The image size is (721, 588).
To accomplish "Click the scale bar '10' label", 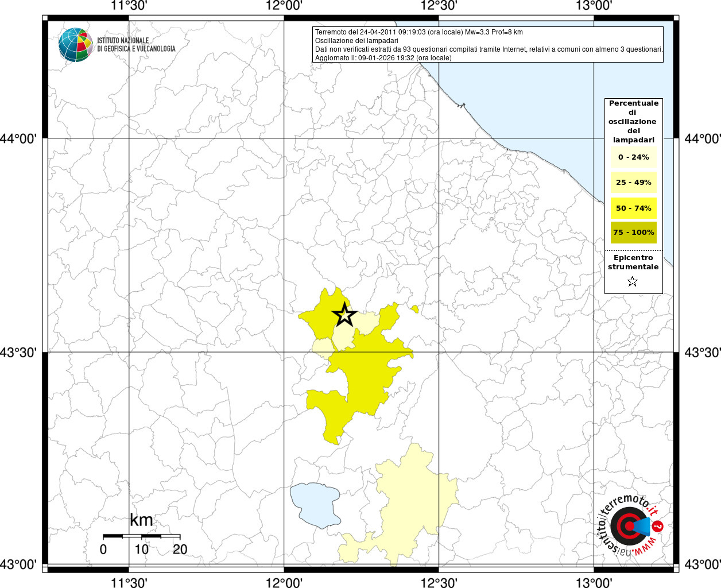I will [141, 549].
